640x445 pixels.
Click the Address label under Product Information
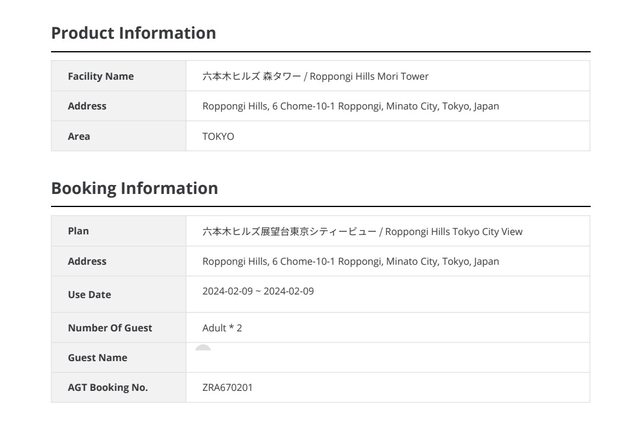point(87,106)
